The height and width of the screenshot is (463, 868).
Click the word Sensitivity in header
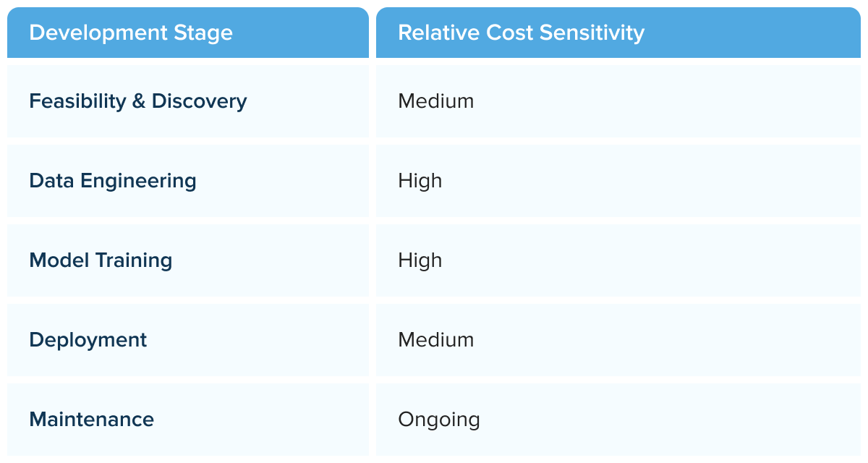(x=589, y=33)
